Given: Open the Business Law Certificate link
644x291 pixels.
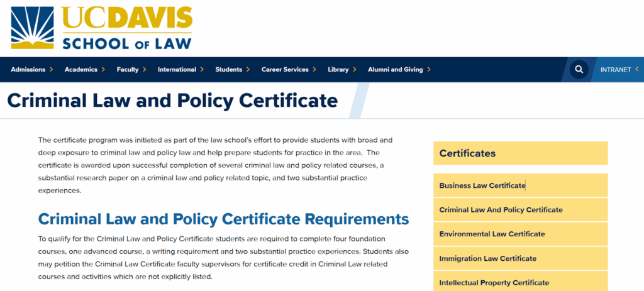Looking at the screenshot, I should pos(520,185).
